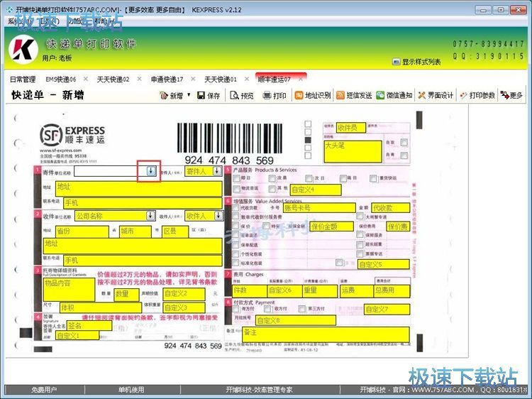The height and width of the screenshot is (399, 532).
Task: Click the 区县 district field
Action: [x=175, y=231]
